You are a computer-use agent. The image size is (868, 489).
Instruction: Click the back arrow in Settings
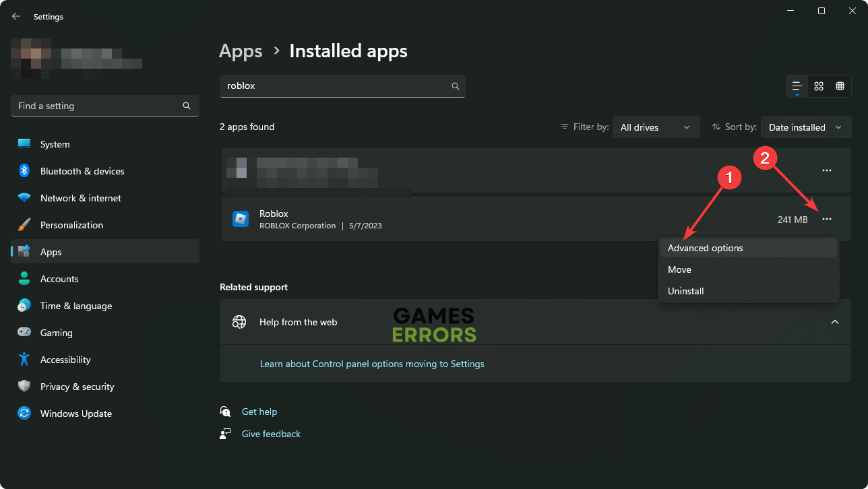point(16,16)
